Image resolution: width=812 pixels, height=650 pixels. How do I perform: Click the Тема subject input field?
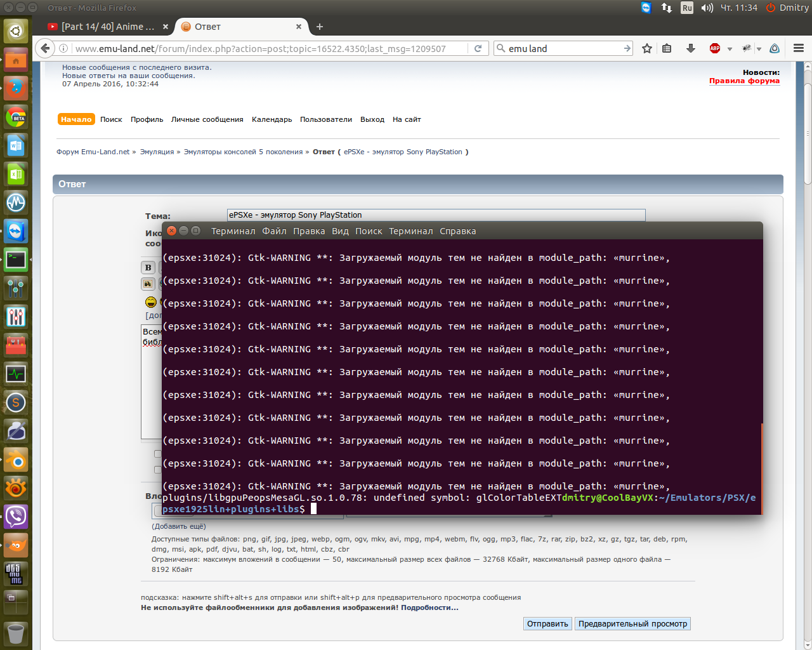436,215
